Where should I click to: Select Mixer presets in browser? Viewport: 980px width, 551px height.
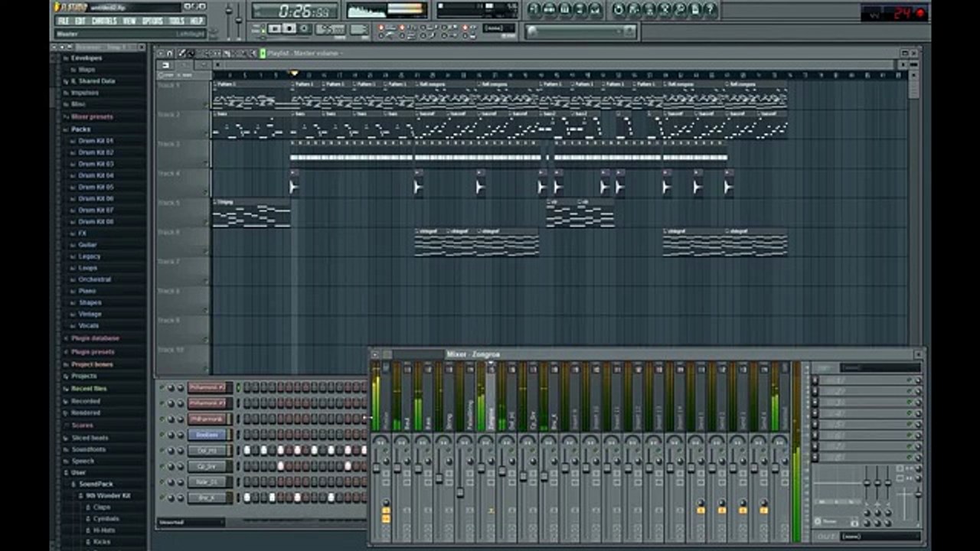pos(92,117)
